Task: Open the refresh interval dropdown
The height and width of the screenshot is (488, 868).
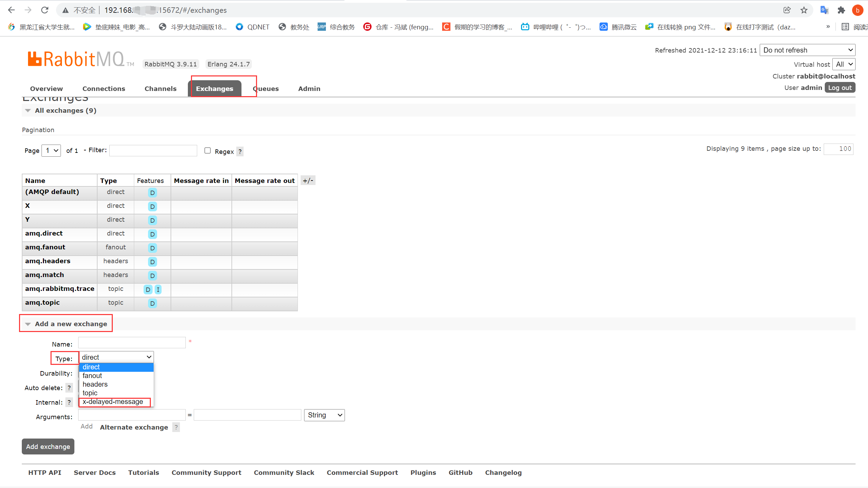Action: 807,50
